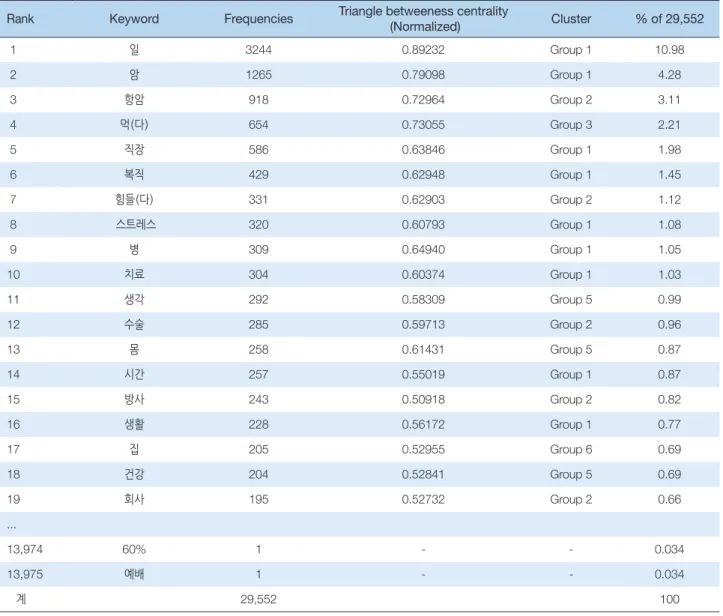Viewport: 723px width, 616px height.
Task: Select frequency value 304
Action: click(x=258, y=274)
